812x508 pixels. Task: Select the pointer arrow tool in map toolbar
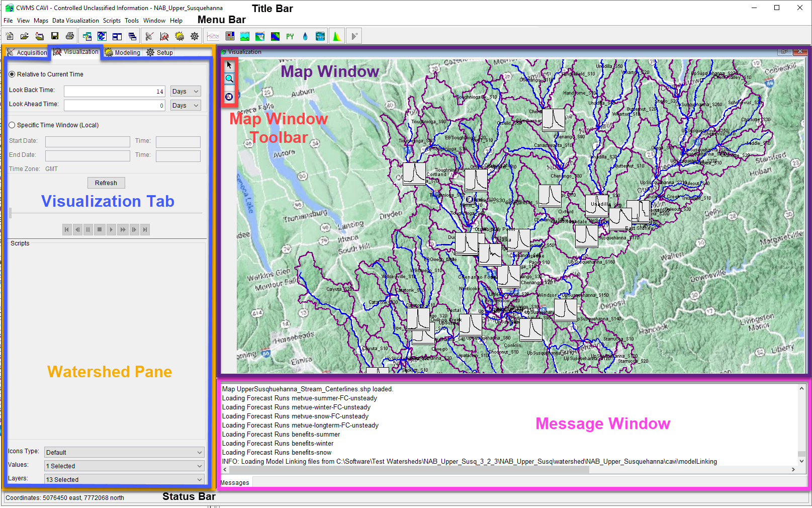[229, 65]
